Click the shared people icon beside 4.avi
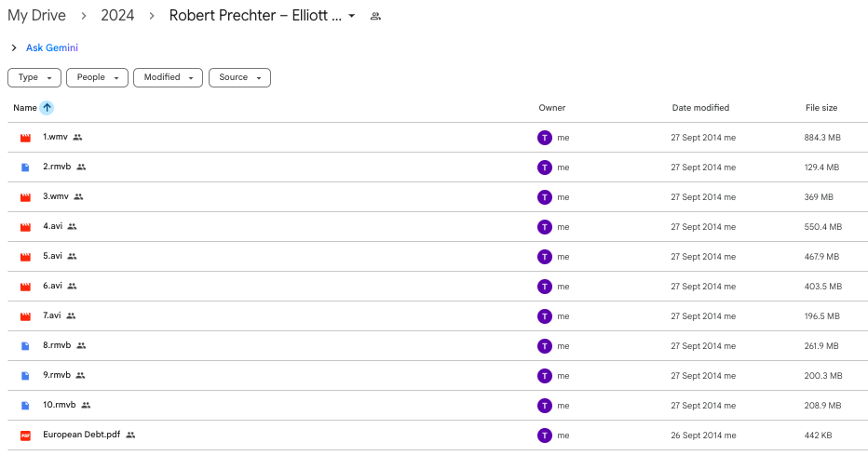This screenshot has width=868, height=469. (x=72, y=226)
